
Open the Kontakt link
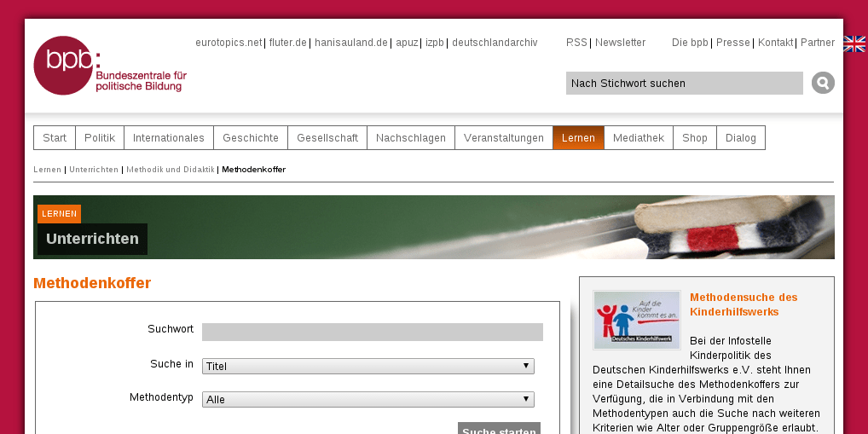tap(775, 43)
